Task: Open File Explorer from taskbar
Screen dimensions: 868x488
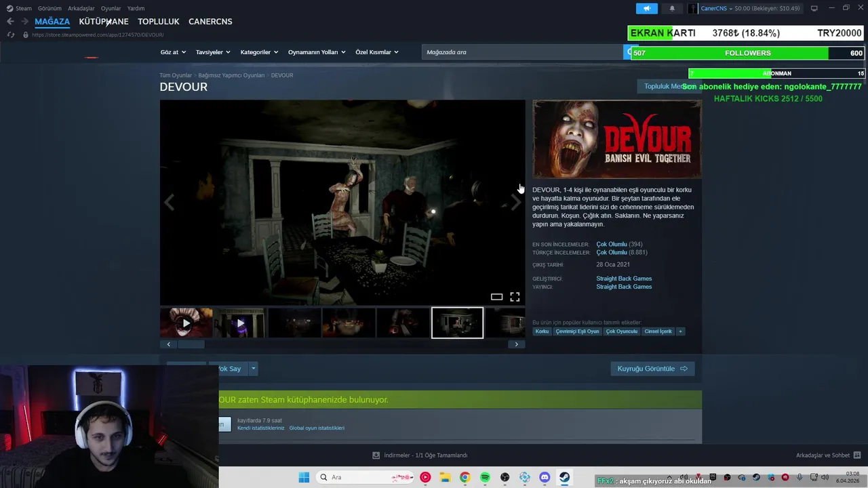Action: [445, 477]
